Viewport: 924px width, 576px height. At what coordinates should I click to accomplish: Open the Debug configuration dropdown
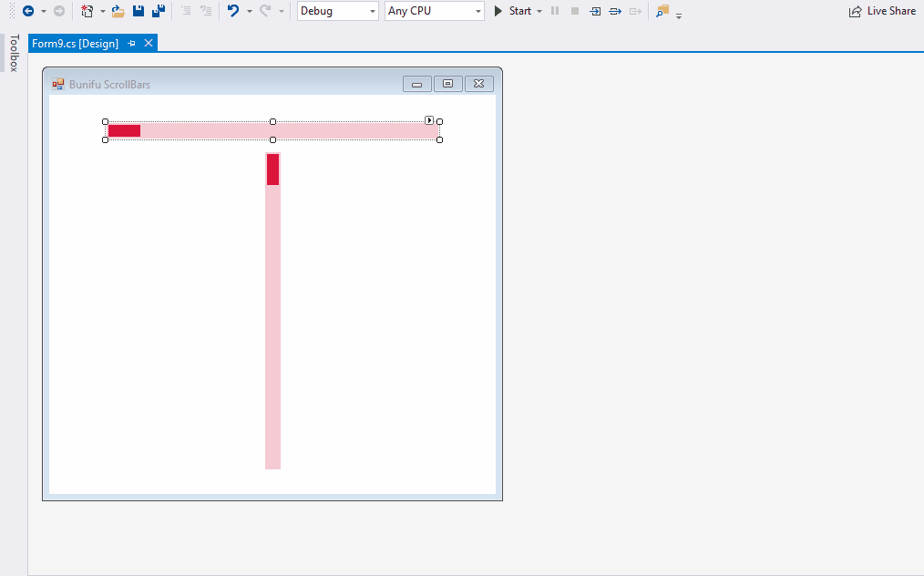pos(337,11)
